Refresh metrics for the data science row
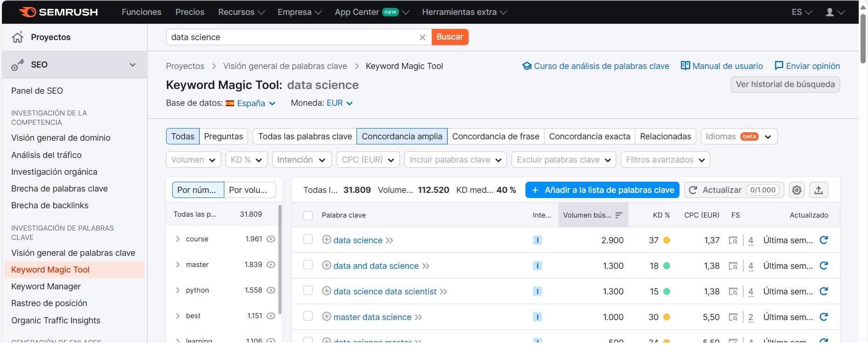Screen dimensions: 868x355 click(x=824, y=240)
